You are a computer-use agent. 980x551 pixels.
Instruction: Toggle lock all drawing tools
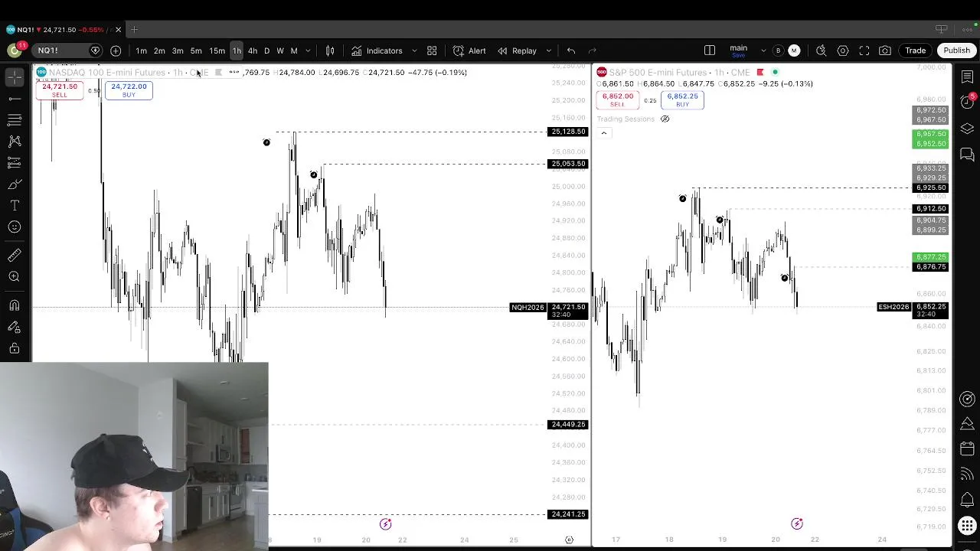(15, 348)
